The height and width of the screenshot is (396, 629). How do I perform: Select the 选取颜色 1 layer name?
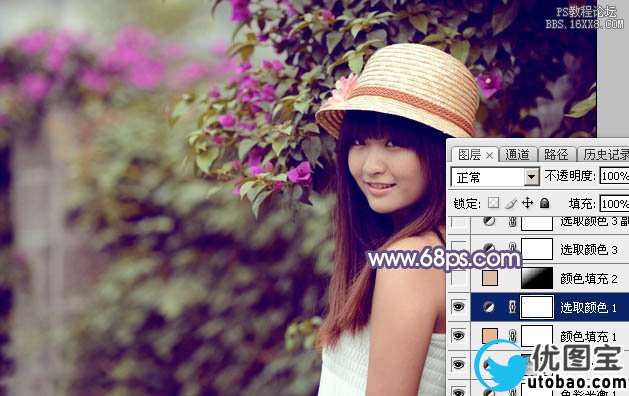pyautogui.click(x=588, y=308)
